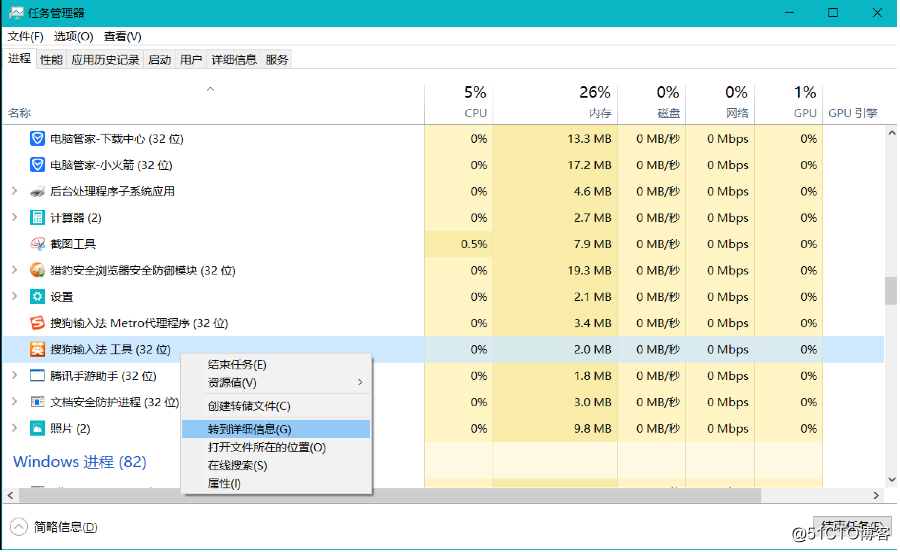
Task: Sort by the 磁盘 column header
Action: (651, 103)
